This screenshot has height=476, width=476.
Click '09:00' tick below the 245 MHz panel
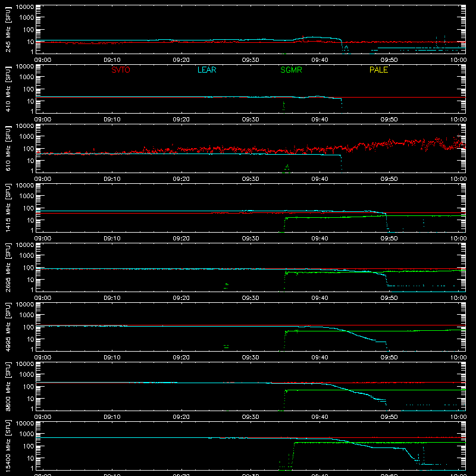pyautogui.click(x=43, y=60)
